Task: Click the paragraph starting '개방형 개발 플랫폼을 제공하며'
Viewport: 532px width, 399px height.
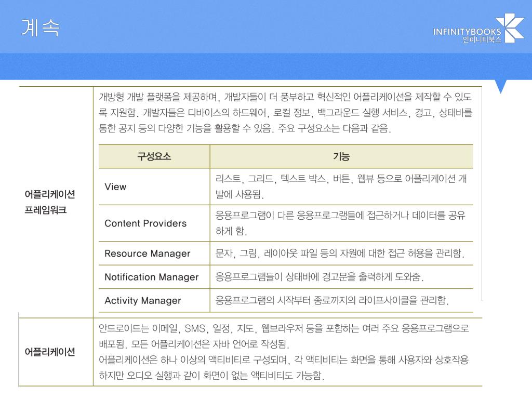Action: [x=285, y=97]
